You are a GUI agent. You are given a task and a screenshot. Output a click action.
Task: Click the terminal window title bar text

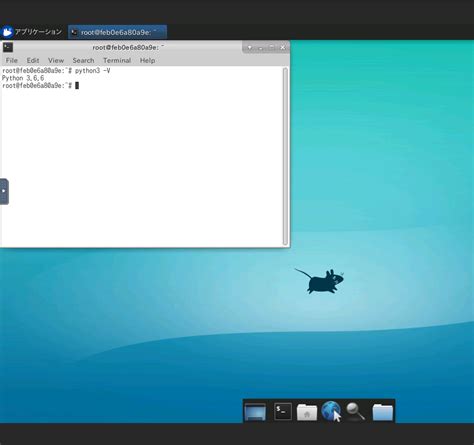coord(128,48)
